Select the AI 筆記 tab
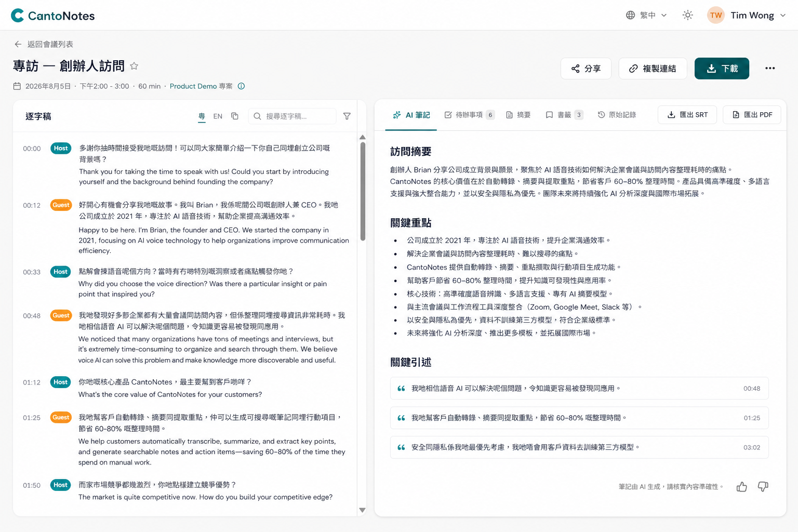This screenshot has height=532, width=798. tap(411, 115)
